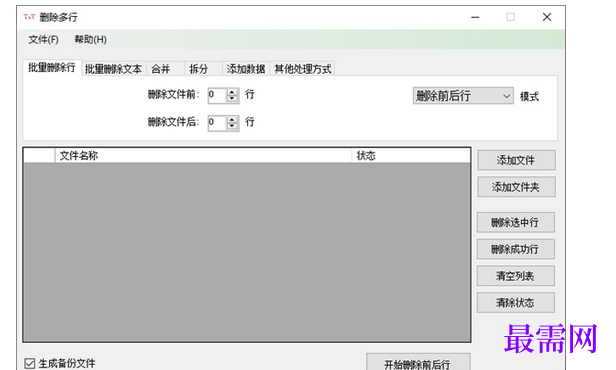Click the 清除状态 button
The height and width of the screenshot is (370, 616).
[515, 303]
